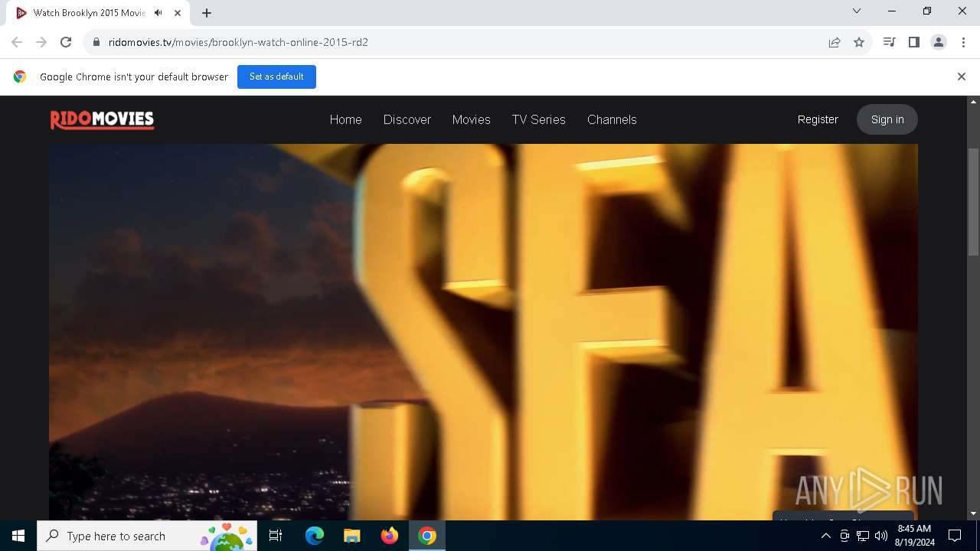Screen dimensions: 980x551
Task: Click the Register link
Action: click(818, 119)
